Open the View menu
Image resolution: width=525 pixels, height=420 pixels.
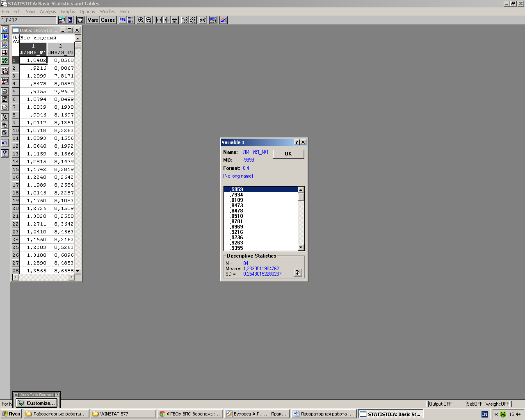click(x=30, y=11)
